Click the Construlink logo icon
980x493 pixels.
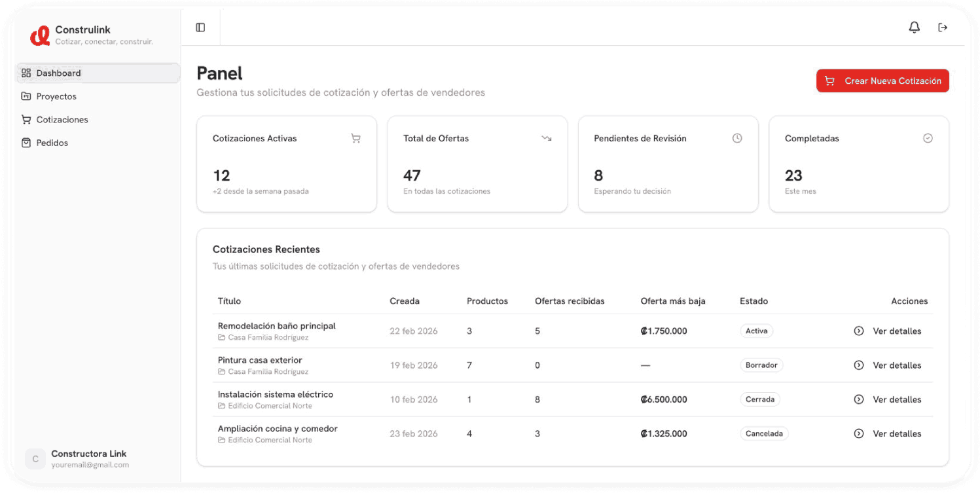[x=40, y=35]
